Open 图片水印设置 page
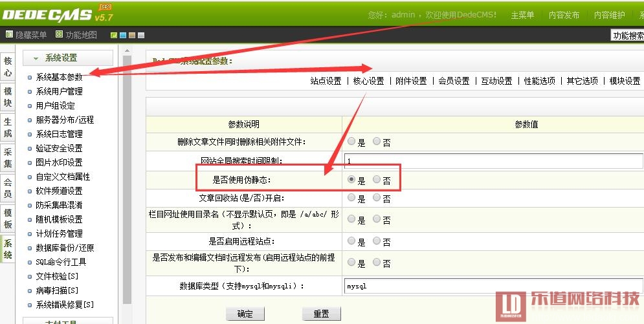This screenshot has height=324, width=644. 59,162
